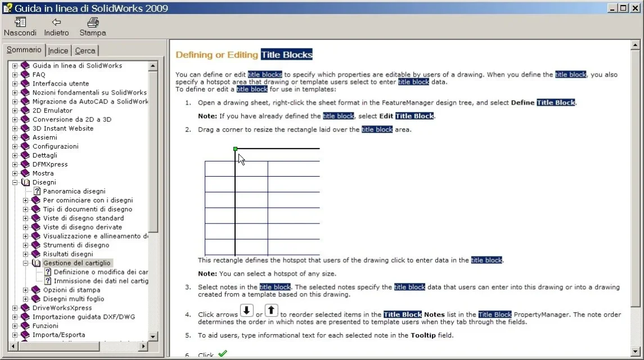Image resolution: width=644 pixels, height=360 pixels.
Task: Expand the Strumenti di disegno node
Action: tap(25, 245)
